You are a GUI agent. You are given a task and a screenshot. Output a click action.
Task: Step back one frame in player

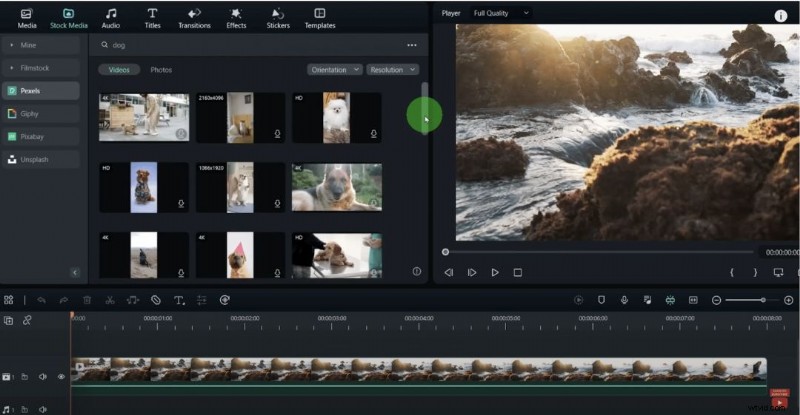448,273
